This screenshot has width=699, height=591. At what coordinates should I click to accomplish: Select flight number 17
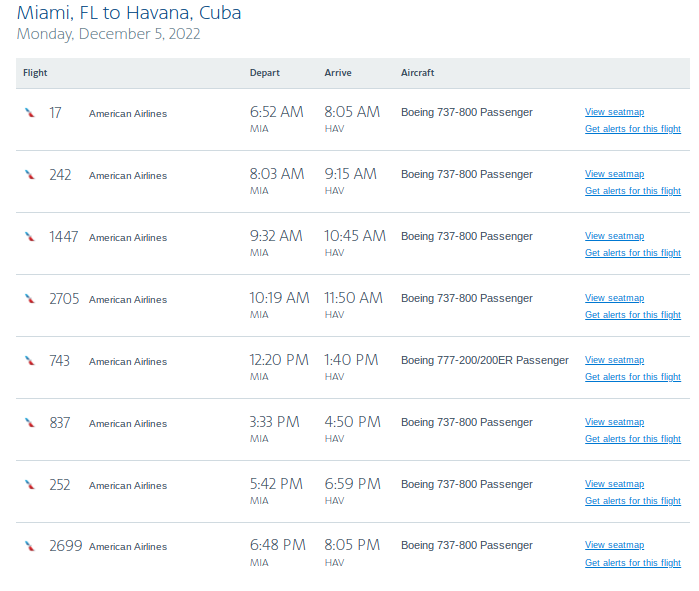pyautogui.click(x=55, y=113)
